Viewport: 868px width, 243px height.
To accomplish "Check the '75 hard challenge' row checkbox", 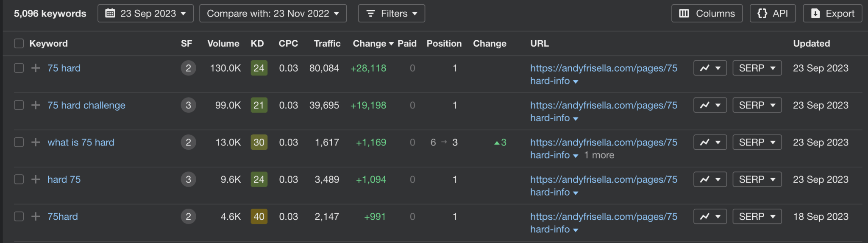I will point(19,105).
